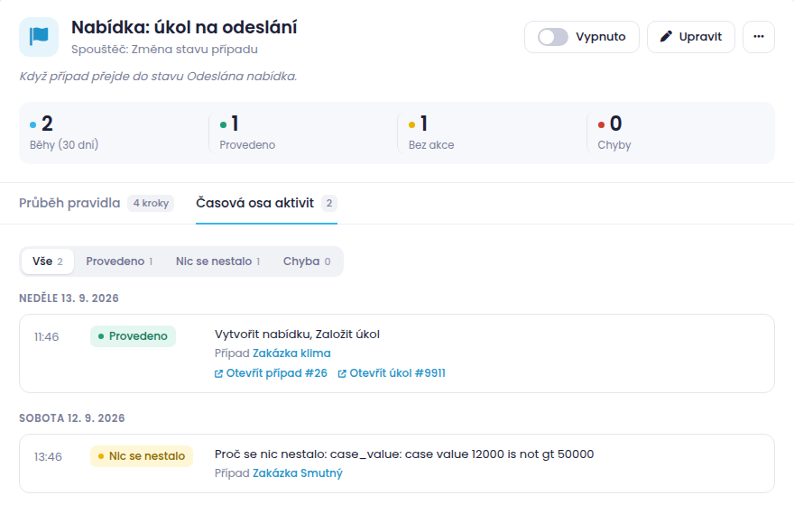Click the heading Nabídka: úkol na odeslání
The image size is (794, 532).
tap(184, 27)
